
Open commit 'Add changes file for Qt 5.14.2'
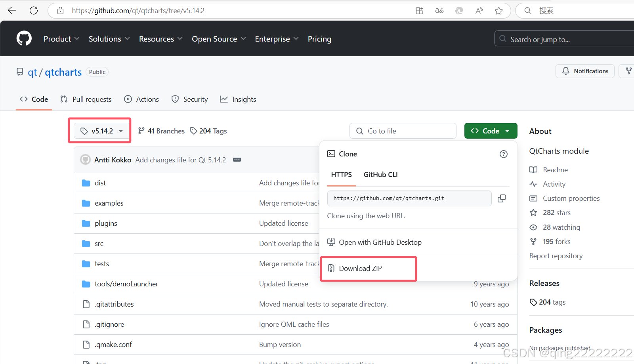coord(181,160)
